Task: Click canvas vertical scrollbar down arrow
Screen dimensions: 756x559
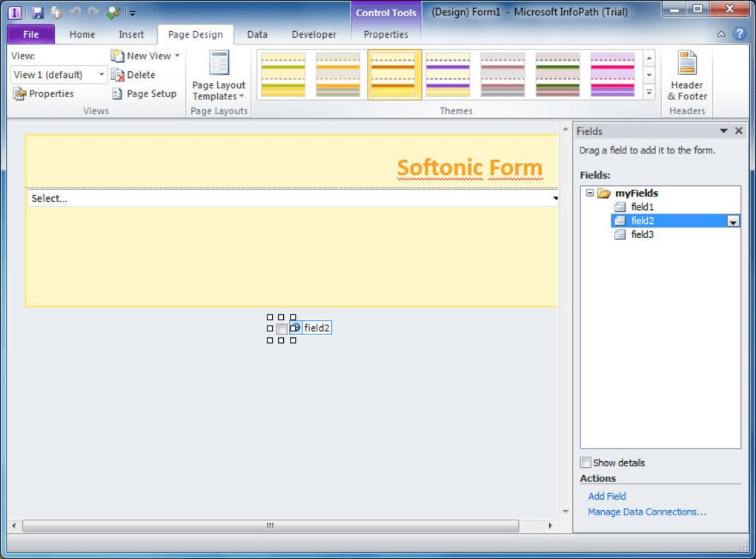Action: (x=566, y=512)
